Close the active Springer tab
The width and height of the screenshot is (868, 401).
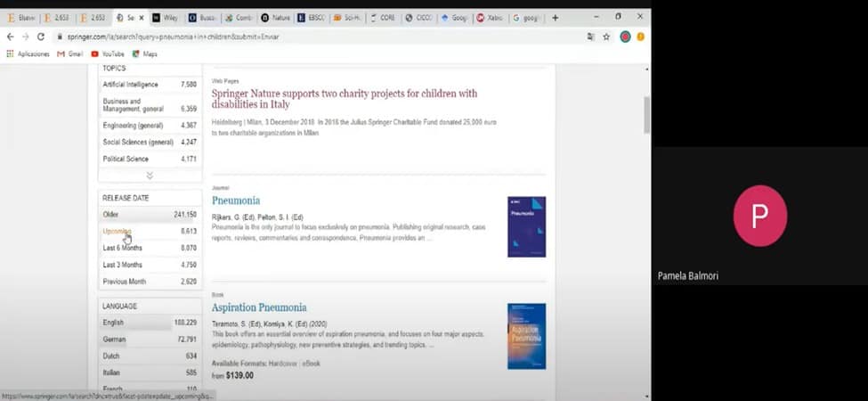click(142, 18)
